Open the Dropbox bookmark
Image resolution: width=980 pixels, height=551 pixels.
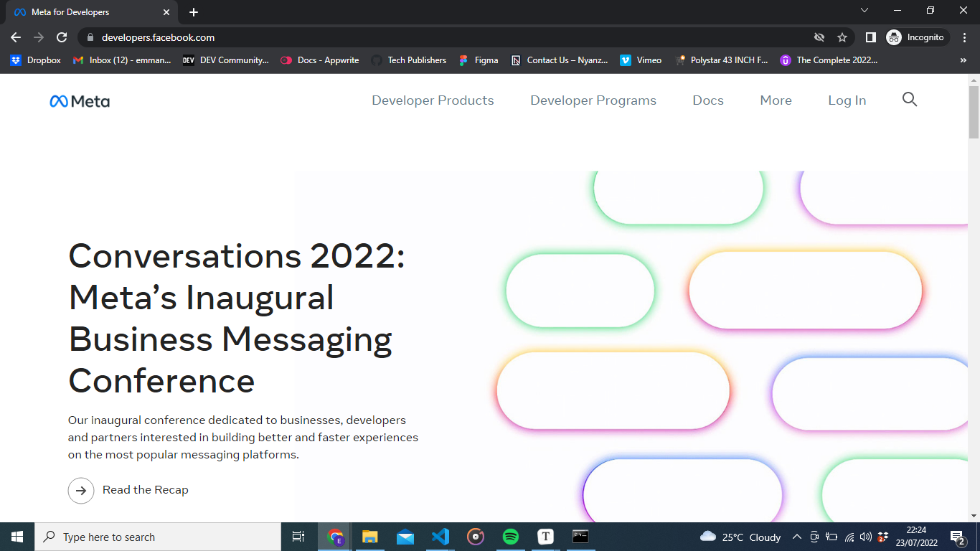click(36, 60)
